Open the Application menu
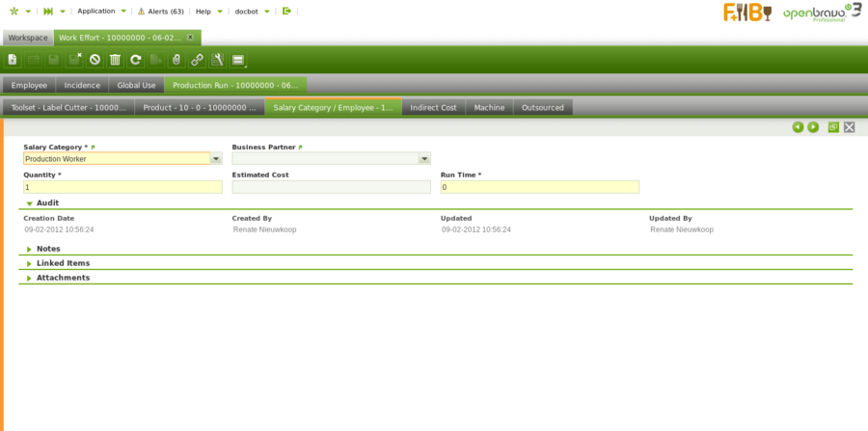Viewport: 868px width, 431px height. tap(95, 11)
